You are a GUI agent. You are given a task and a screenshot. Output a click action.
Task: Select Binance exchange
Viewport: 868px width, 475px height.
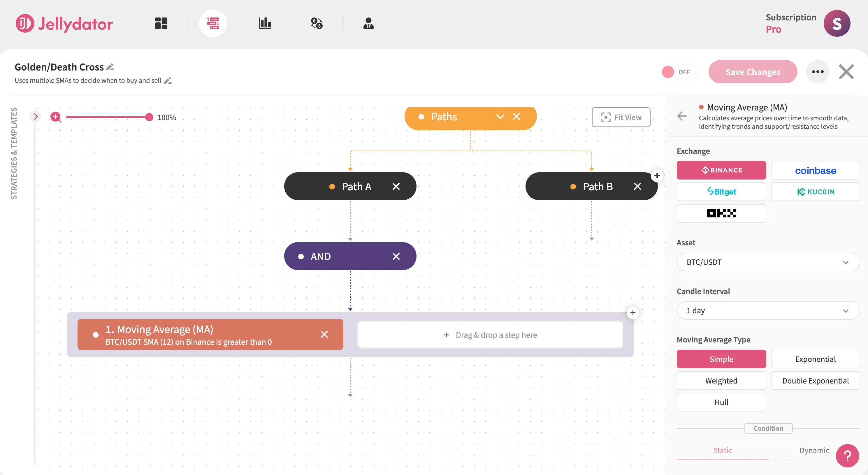[721, 170]
